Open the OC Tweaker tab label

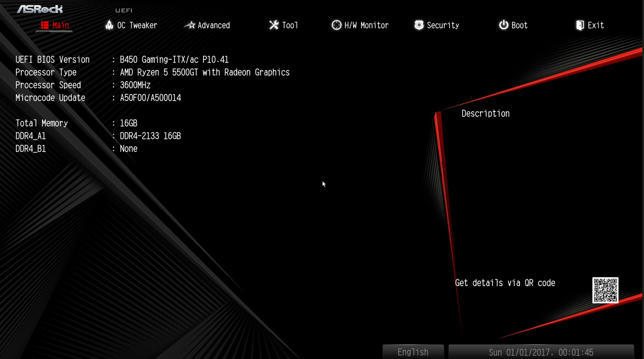click(137, 26)
